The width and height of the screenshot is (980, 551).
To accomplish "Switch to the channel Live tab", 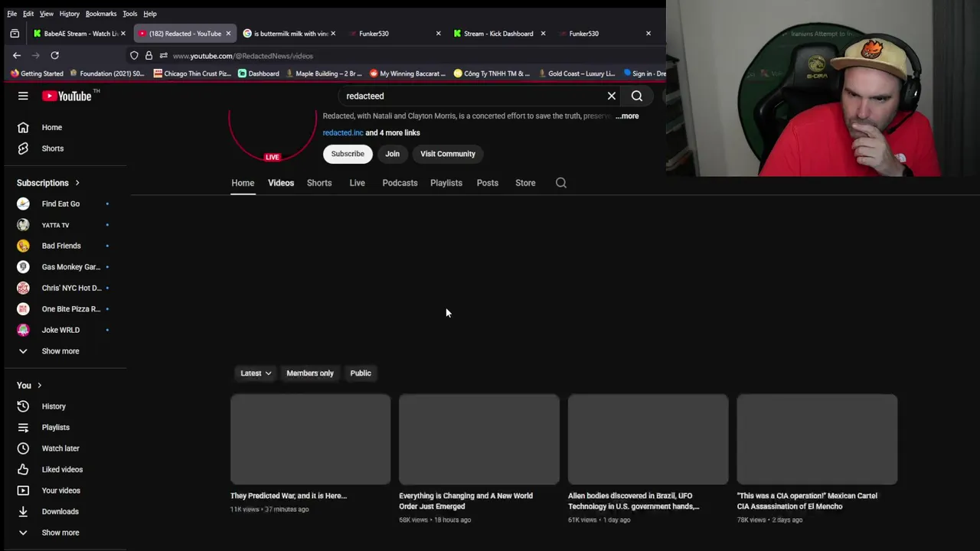I will coord(357,183).
